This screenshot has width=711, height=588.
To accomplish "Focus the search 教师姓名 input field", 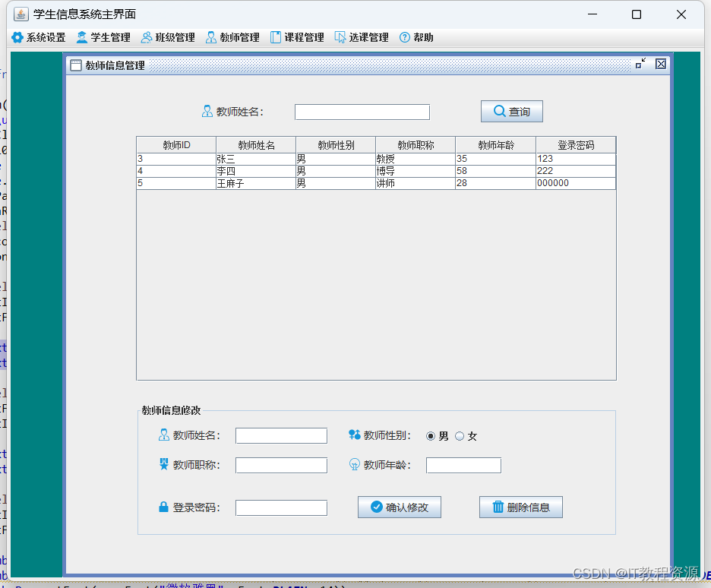I will (362, 112).
